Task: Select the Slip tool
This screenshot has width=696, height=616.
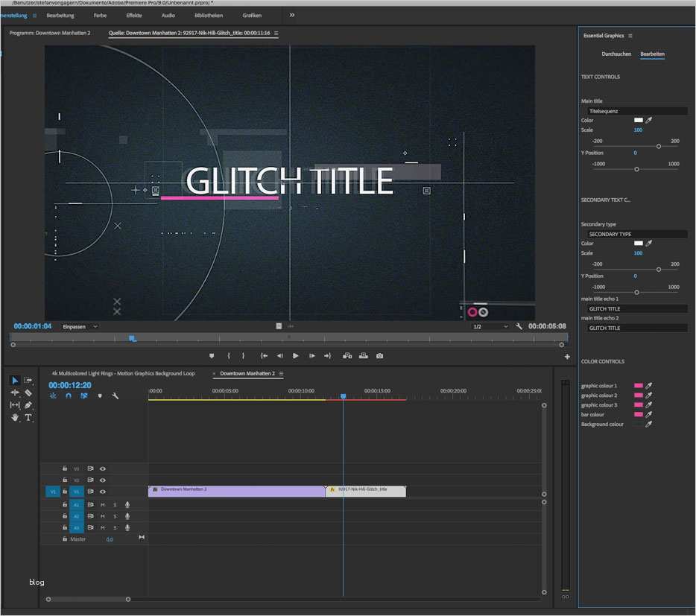Action: [15, 405]
